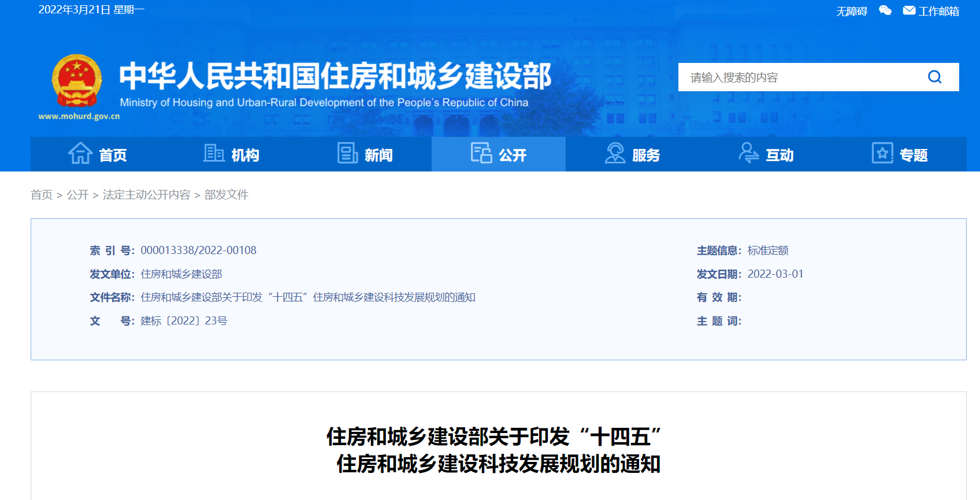Image resolution: width=980 pixels, height=500 pixels.
Task: Open the 公开 nav tab
Action: point(499,154)
